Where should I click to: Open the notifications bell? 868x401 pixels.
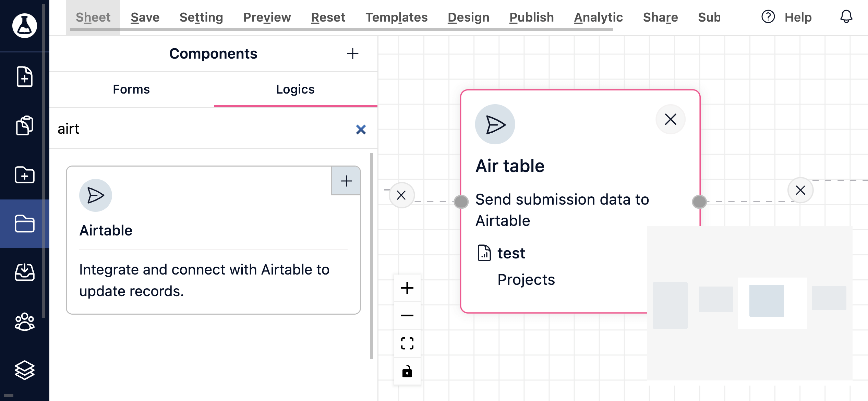click(x=846, y=17)
